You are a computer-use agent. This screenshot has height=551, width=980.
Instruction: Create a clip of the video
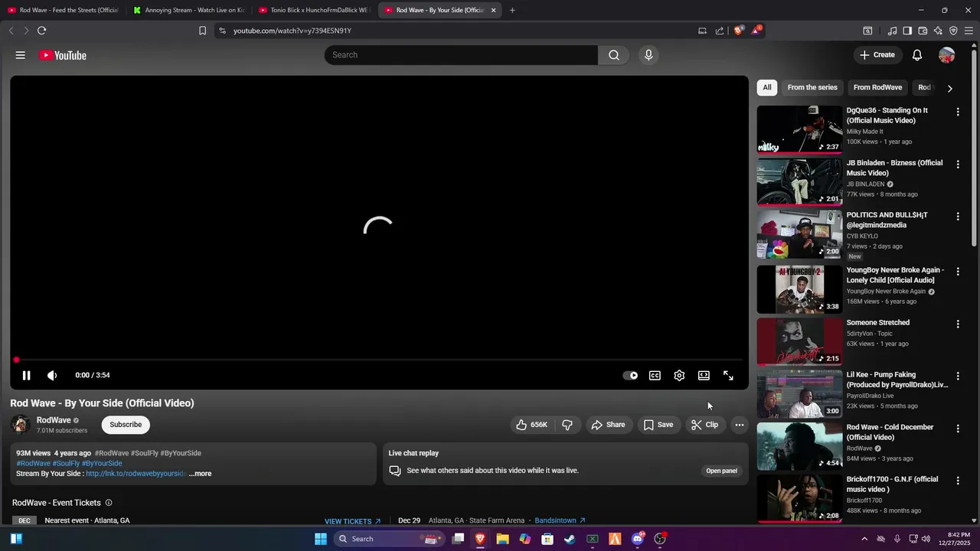[x=704, y=425]
